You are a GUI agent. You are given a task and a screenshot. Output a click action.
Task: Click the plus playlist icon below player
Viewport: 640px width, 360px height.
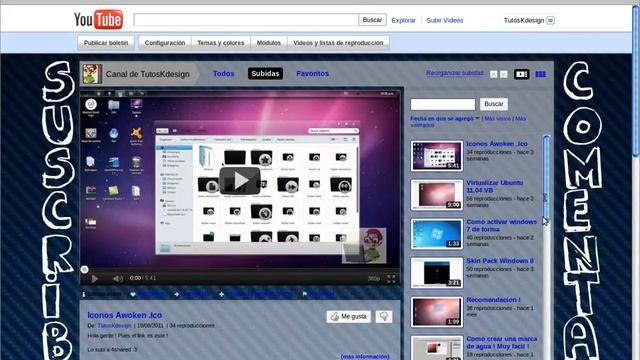pos(221,294)
